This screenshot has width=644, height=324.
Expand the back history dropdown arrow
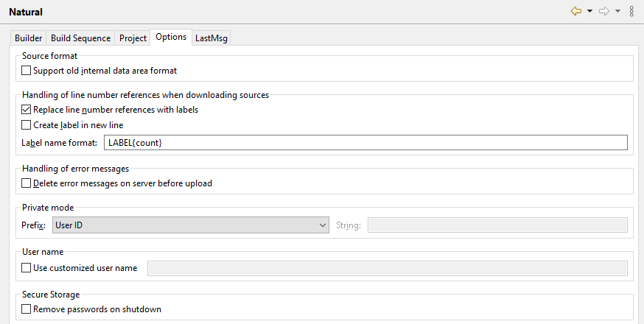coord(590,12)
